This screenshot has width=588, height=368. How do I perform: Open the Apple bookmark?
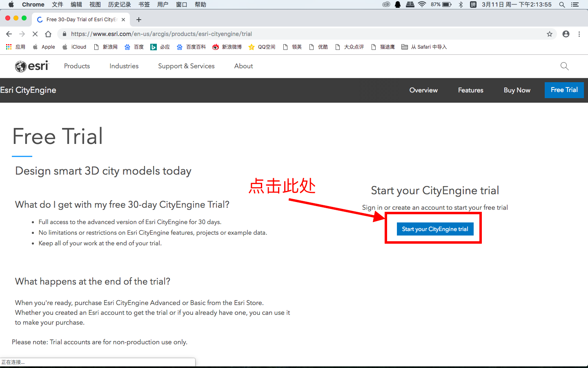coord(44,47)
